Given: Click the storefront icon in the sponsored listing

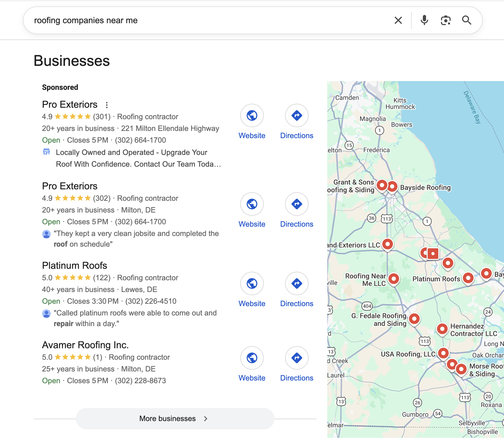Looking at the screenshot, I should point(46,152).
